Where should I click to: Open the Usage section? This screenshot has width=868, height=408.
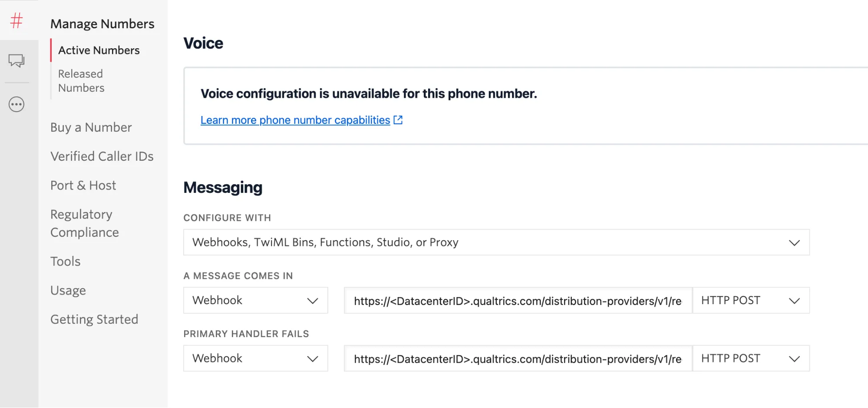[68, 290]
